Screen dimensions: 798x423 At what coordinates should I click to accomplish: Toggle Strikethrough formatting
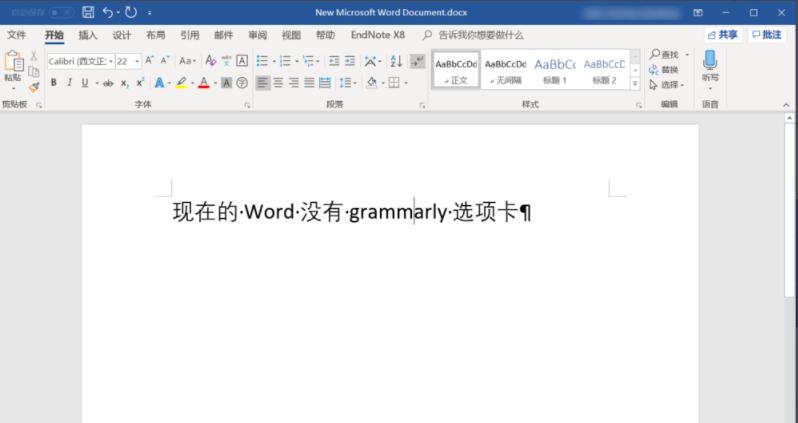[x=108, y=82]
